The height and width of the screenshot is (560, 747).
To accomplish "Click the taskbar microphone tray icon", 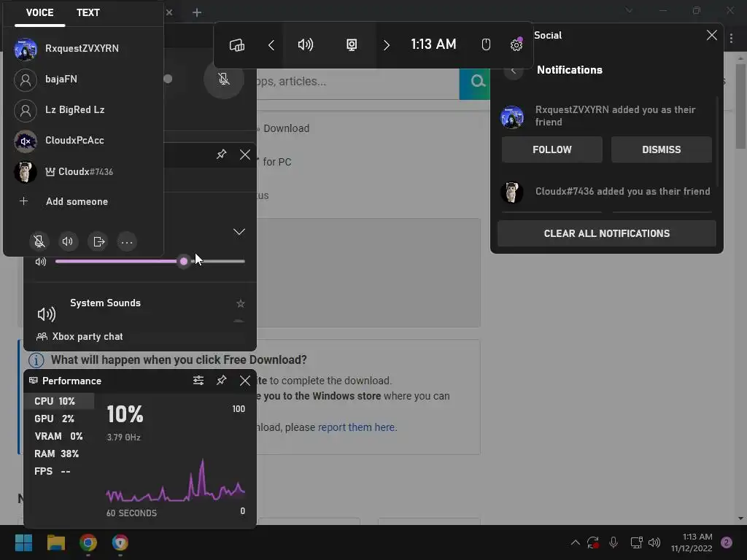I will pos(614,542).
